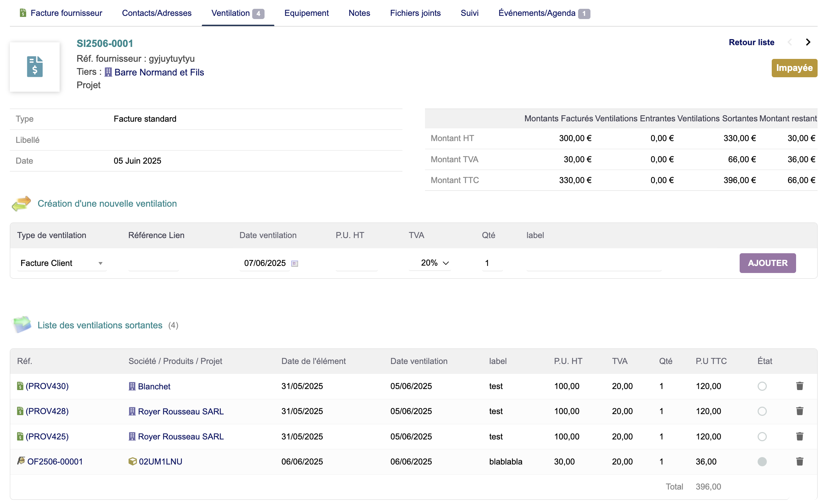The width and height of the screenshot is (831, 504).
Task: Toggle the status circle for PROV430
Action: [762, 386]
